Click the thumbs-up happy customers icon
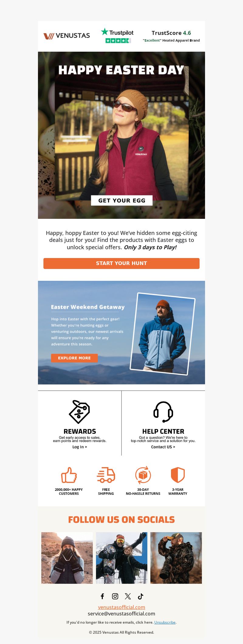243x644 pixels. click(69, 475)
